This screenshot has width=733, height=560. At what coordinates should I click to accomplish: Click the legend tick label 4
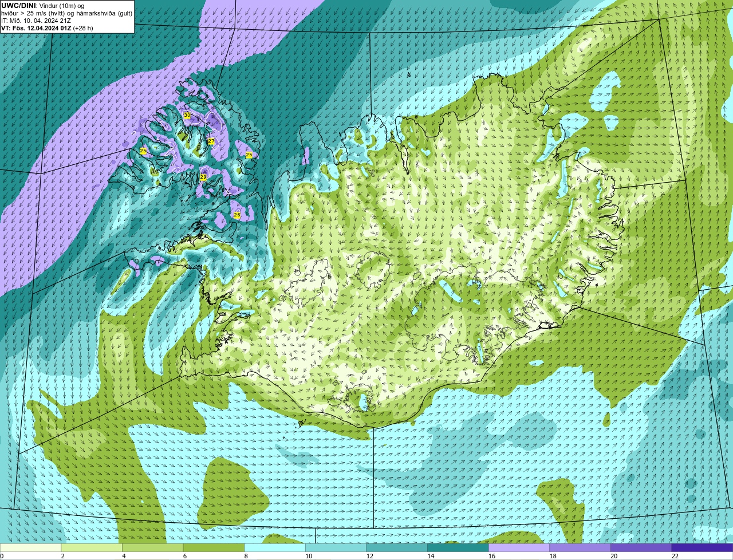(124, 556)
